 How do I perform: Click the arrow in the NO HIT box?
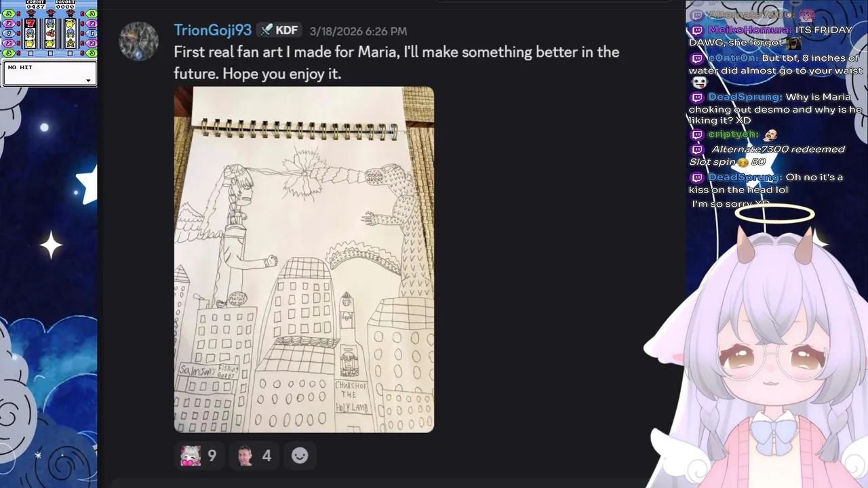88,81
